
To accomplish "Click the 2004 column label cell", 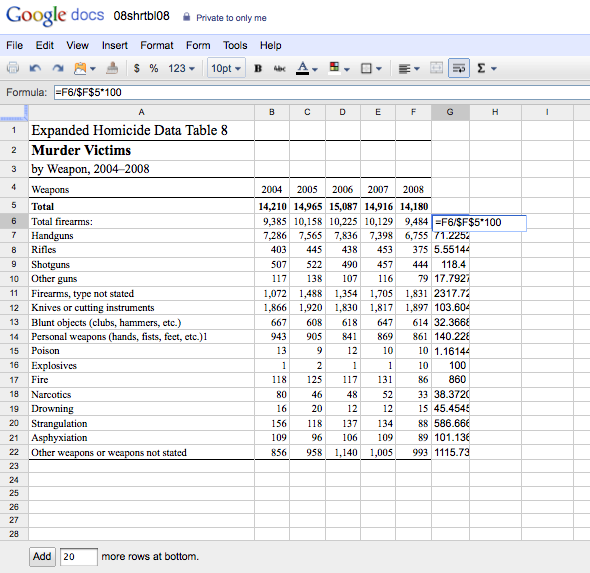I will point(272,189).
